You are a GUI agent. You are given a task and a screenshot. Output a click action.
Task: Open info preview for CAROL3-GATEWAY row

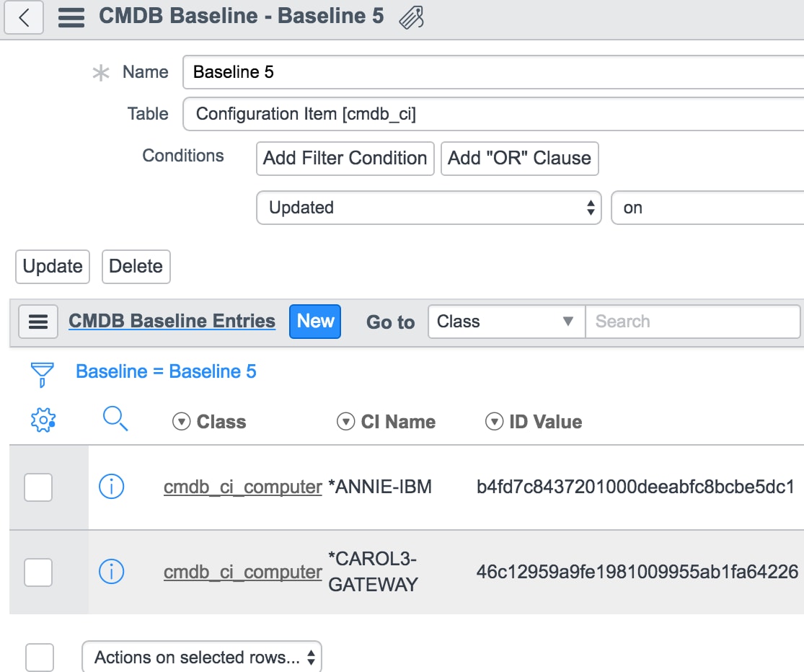pos(111,572)
